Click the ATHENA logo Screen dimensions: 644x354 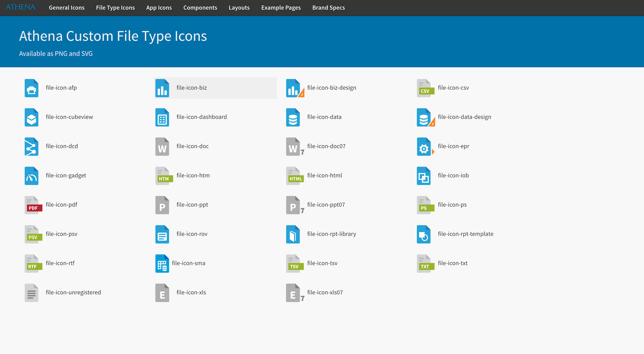(x=20, y=7)
